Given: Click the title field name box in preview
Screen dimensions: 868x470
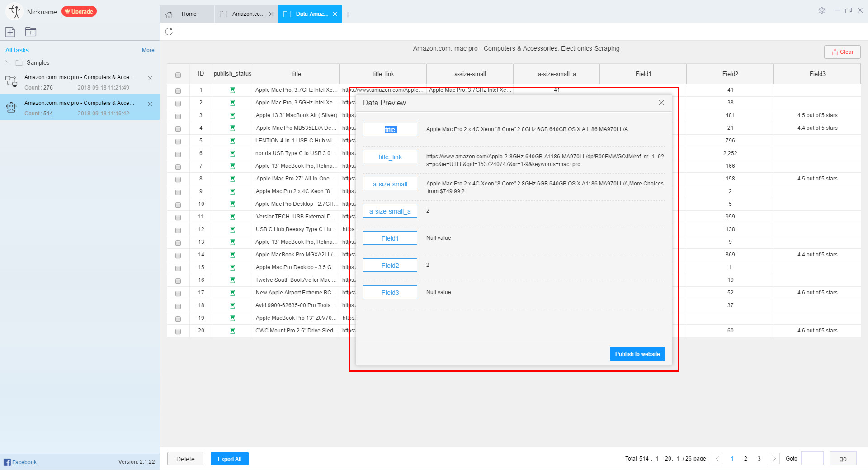Looking at the screenshot, I should point(390,129).
